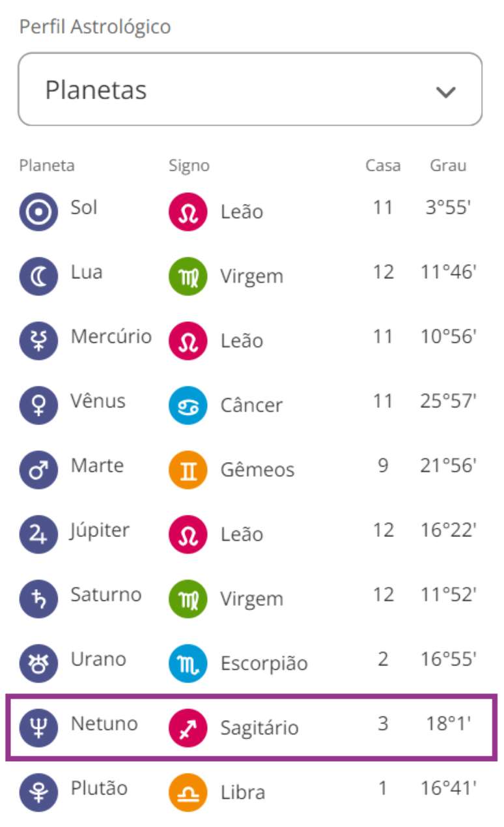Image resolution: width=504 pixels, height=827 pixels.
Task: Click the chevron arrow in Planetas selector
Action: pos(445,92)
